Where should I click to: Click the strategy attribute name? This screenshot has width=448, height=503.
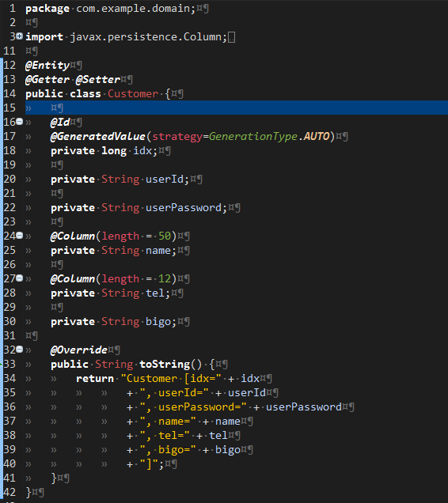click(x=177, y=136)
